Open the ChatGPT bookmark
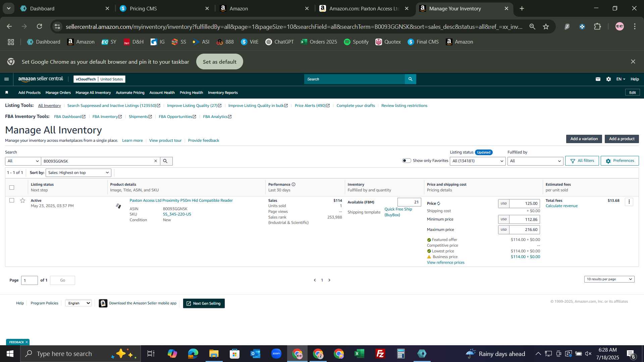The image size is (644, 362). click(x=279, y=42)
